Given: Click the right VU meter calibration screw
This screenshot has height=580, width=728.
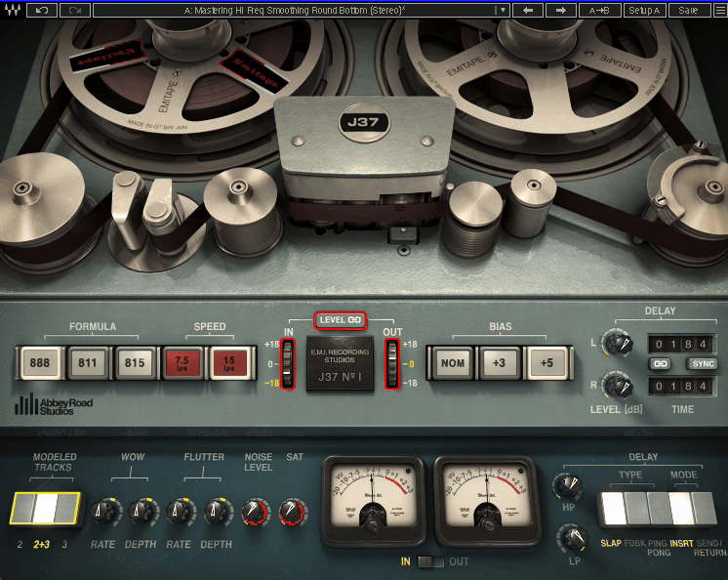Looking at the screenshot, I should [x=487, y=525].
